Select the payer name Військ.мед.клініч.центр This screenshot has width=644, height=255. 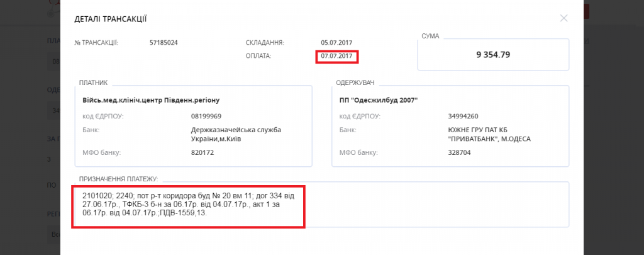[151, 100]
